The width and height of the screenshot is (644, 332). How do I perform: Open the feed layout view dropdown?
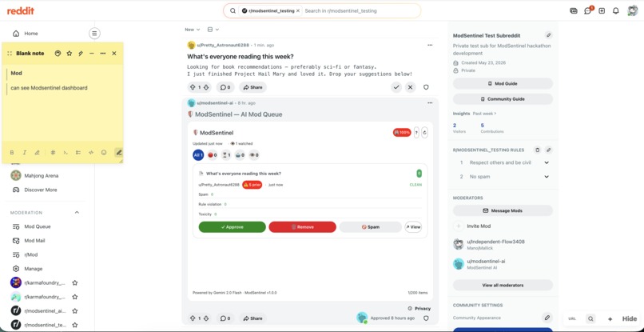coord(213,30)
